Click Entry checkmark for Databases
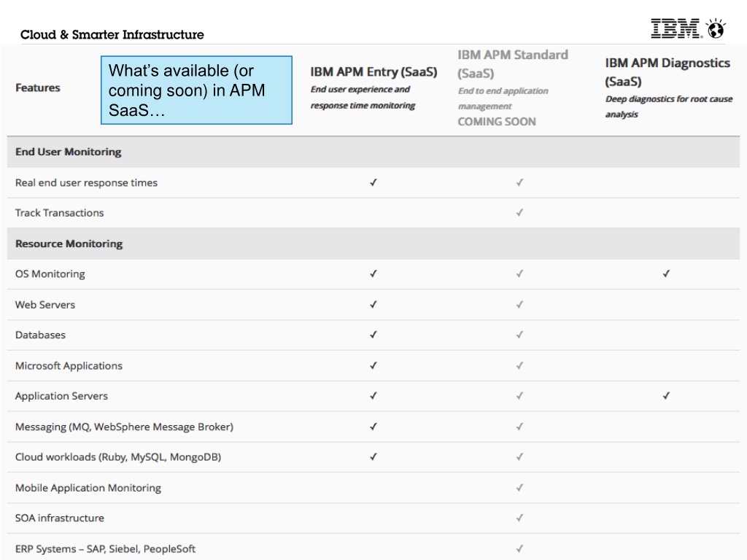 tap(373, 335)
